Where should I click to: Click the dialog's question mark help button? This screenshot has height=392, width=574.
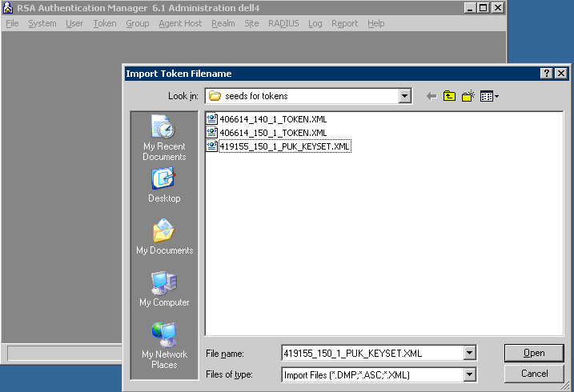547,74
